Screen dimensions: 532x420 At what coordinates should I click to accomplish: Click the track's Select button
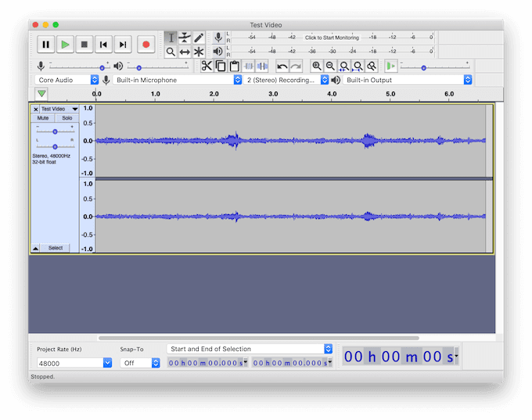click(55, 248)
